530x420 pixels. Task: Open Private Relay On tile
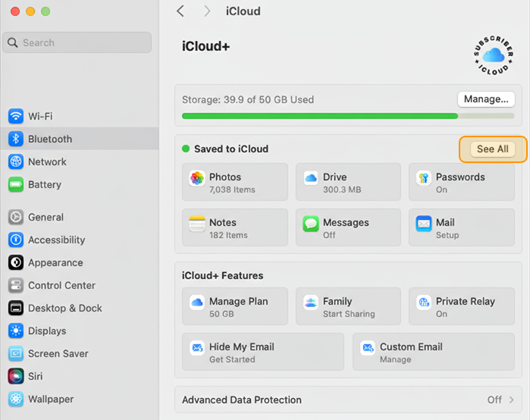462,306
